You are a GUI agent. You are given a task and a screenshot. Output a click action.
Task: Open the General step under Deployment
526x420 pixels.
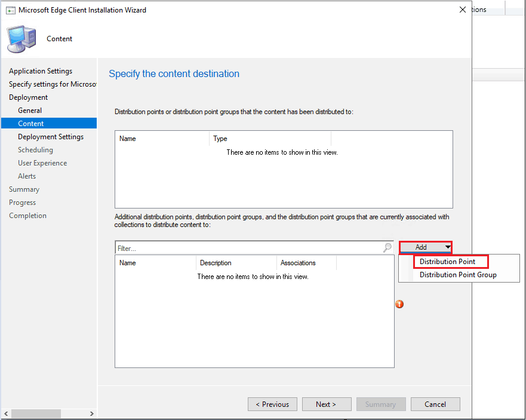pyautogui.click(x=30, y=111)
